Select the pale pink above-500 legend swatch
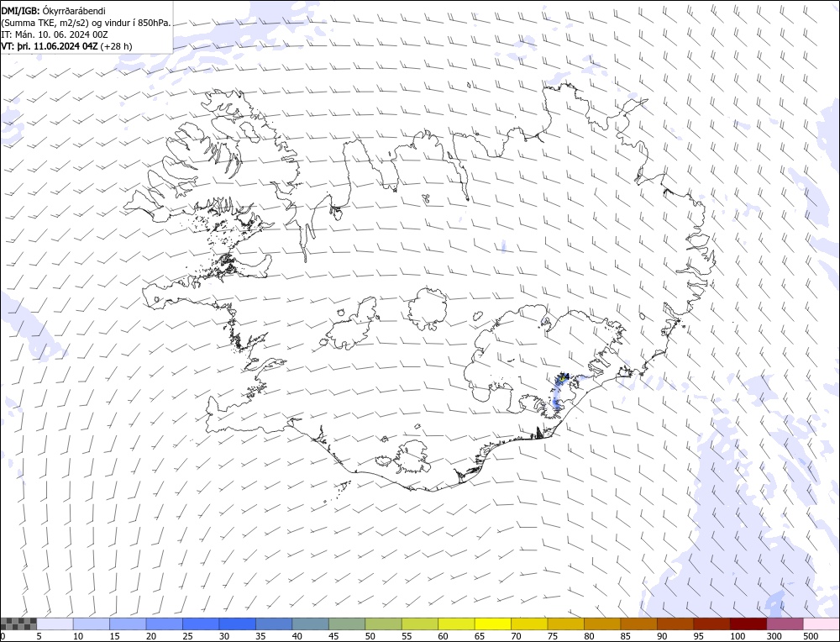This screenshot has width=840, height=642. click(822, 624)
